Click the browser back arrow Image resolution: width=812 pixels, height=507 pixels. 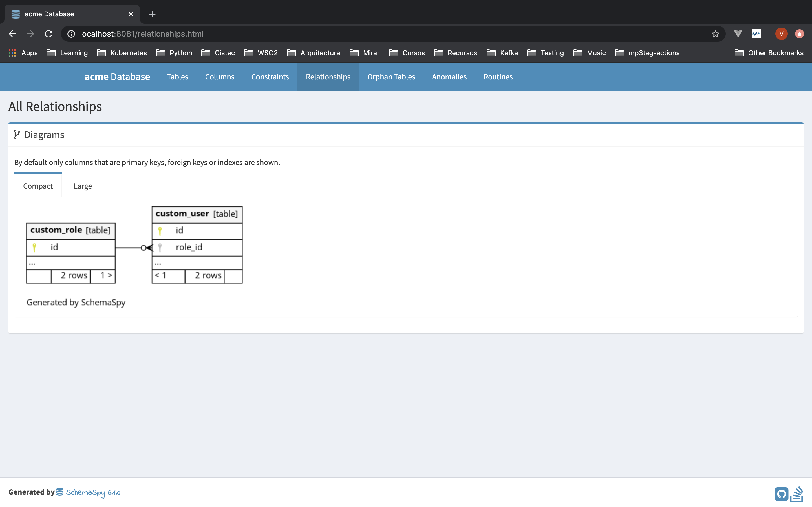pos(12,34)
